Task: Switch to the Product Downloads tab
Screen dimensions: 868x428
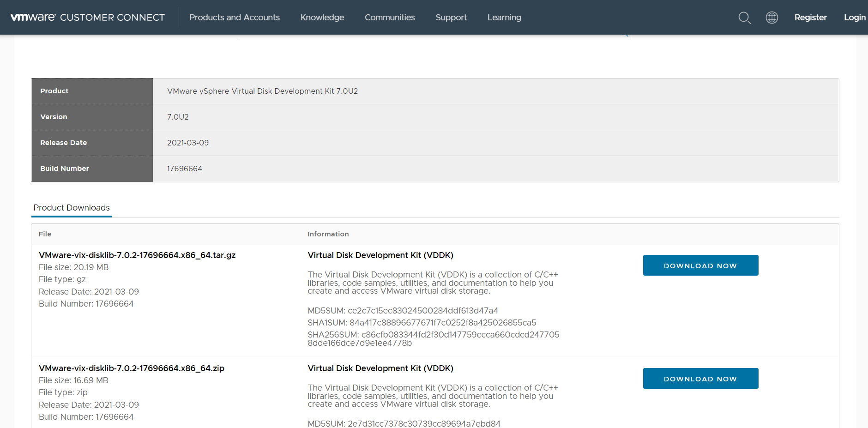Action: pyautogui.click(x=71, y=208)
